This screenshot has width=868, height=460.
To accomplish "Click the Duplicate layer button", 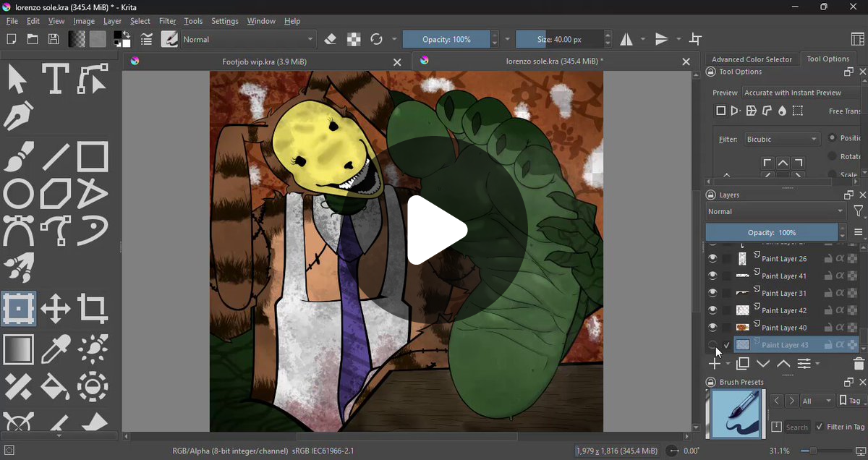I will (743, 364).
